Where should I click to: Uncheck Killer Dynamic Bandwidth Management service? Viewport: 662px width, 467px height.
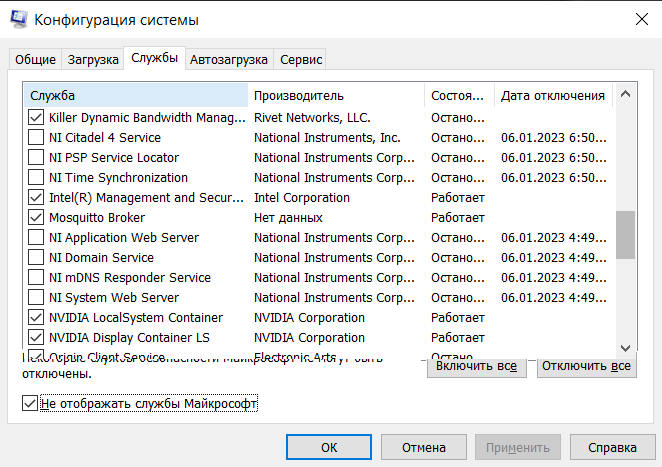tap(37, 118)
